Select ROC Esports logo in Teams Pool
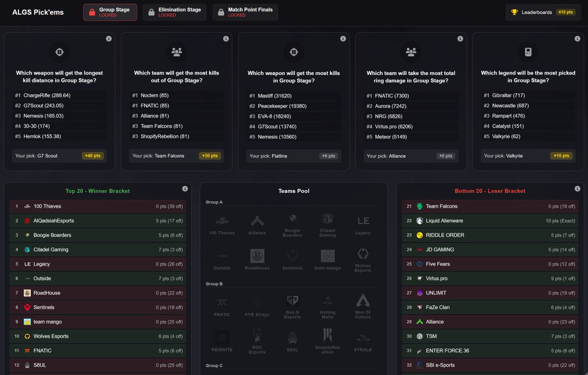 tap(257, 336)
